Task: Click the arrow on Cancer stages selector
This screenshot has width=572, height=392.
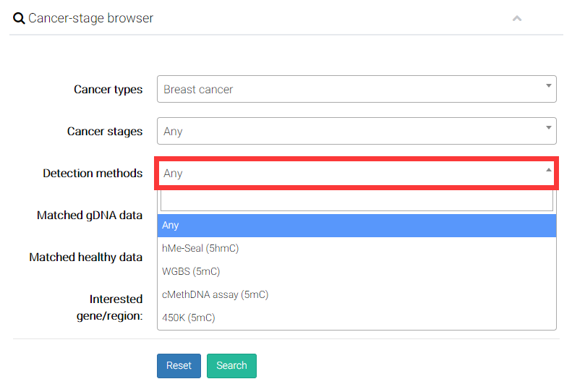Action: (x=548, y=129)
